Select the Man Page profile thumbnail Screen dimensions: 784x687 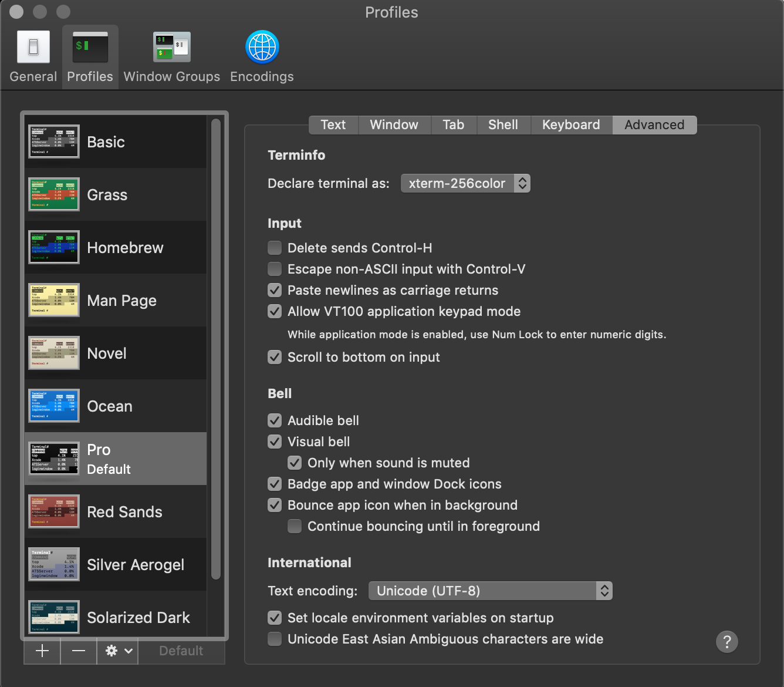pyautogui.click(x=54, y=300)
